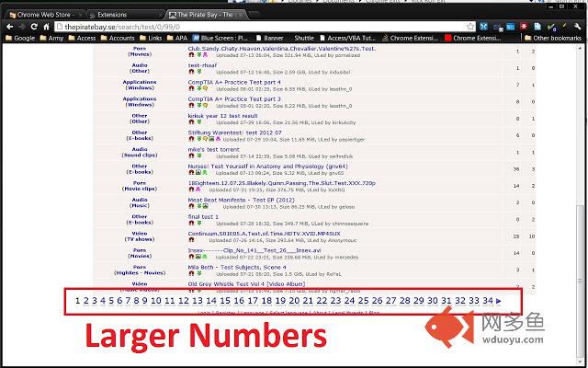Click the magnet icon for kirkuk year 12 test result
Viewport: 588px width, 368px height.
[191, 122]
